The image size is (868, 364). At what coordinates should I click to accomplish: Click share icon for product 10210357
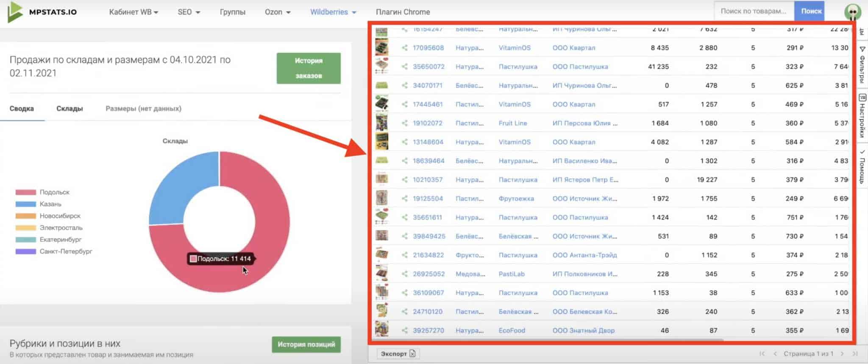tap(405, 180)
